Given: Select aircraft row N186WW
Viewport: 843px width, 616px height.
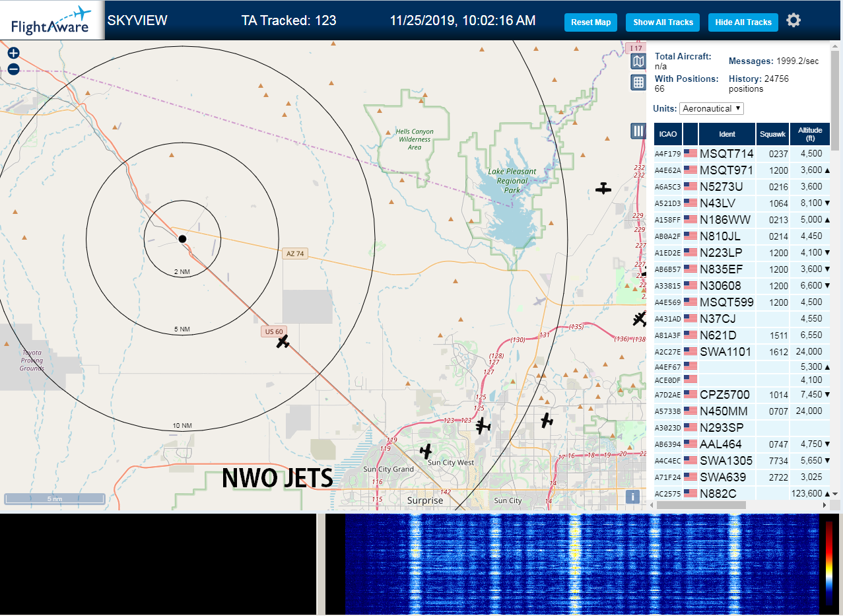Looking at the screenshot, I should 741,220.
